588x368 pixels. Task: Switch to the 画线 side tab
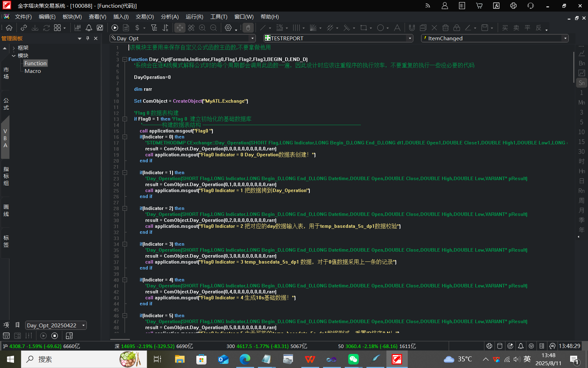6,211
